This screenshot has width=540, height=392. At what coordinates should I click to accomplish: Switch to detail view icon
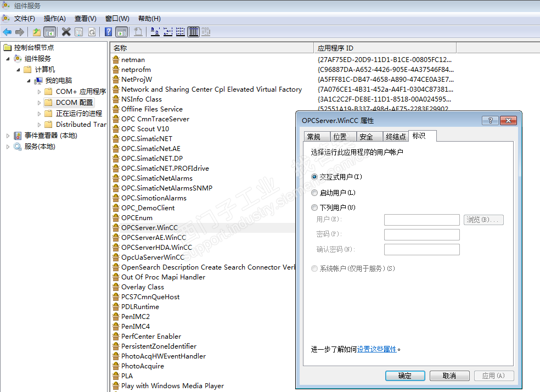click(194, 32)
